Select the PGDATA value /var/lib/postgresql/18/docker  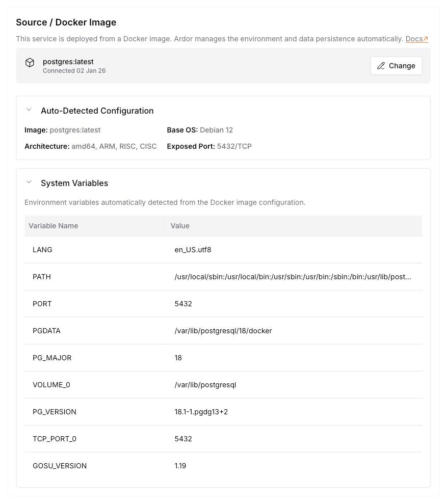[x=223, y=331]
